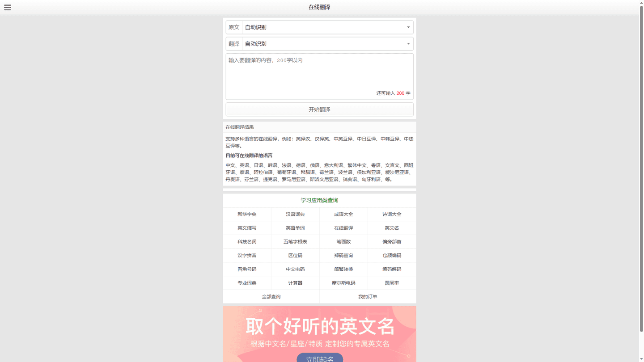Click the 在线翻译结果 section header
The height and width of the screenshot is (362, 644).
click(240, 127)
